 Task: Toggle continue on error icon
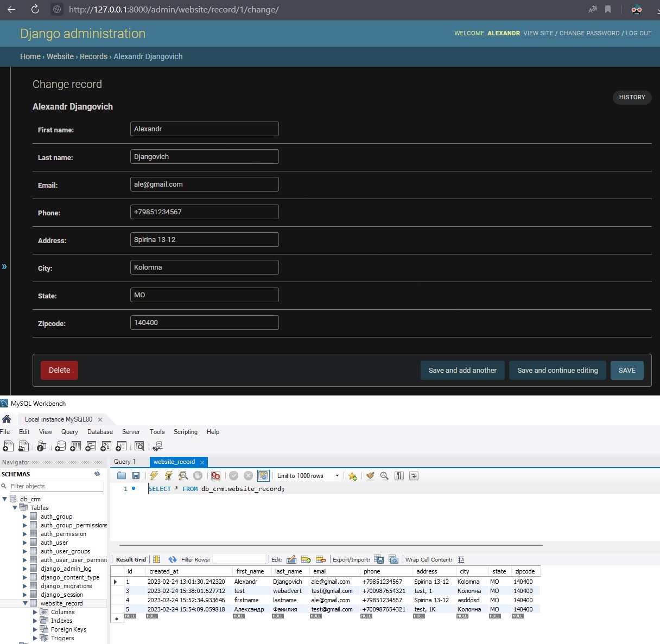pos(216,476)
